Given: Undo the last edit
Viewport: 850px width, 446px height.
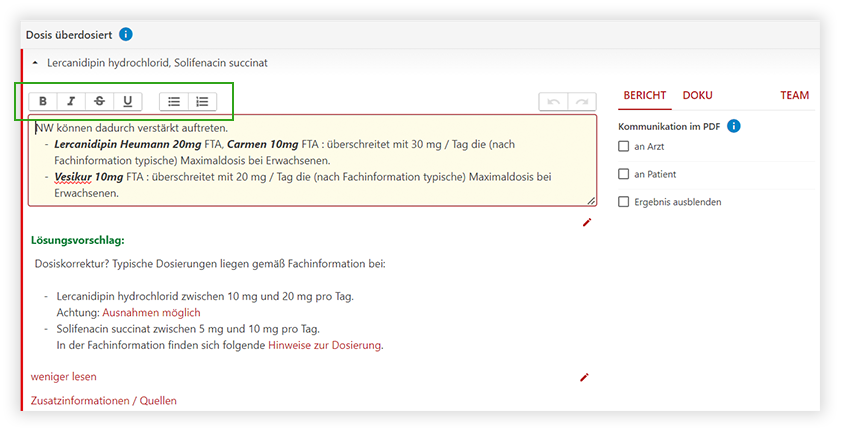Looking at the screenshot, I should pyautogui.click(x=553, y=102).
